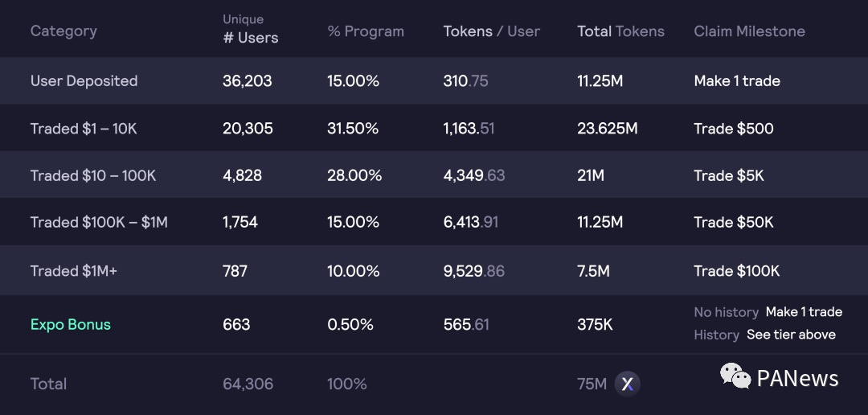Click the 21M total tokens value
Screen dimensions: 868x415
591,175
